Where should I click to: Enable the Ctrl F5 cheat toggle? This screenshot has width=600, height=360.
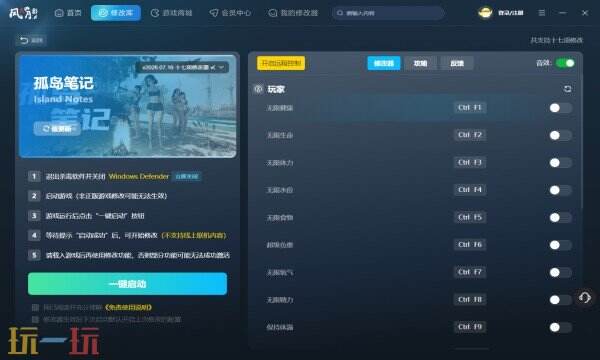(560, 218)
